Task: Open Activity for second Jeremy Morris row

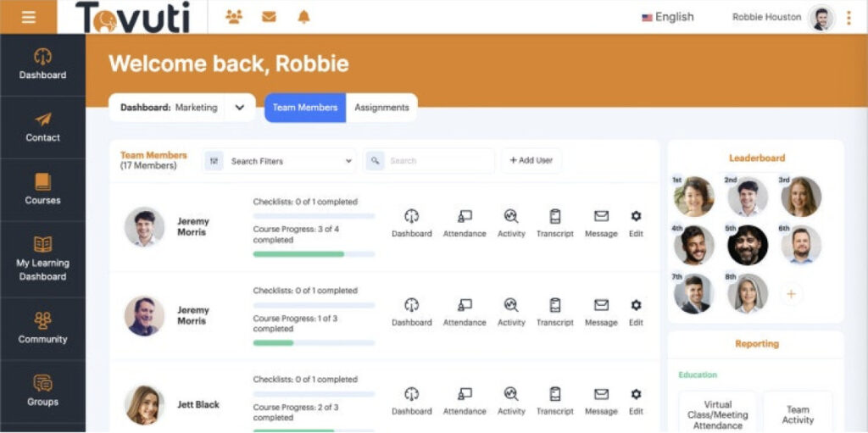Action: [511, 313]
